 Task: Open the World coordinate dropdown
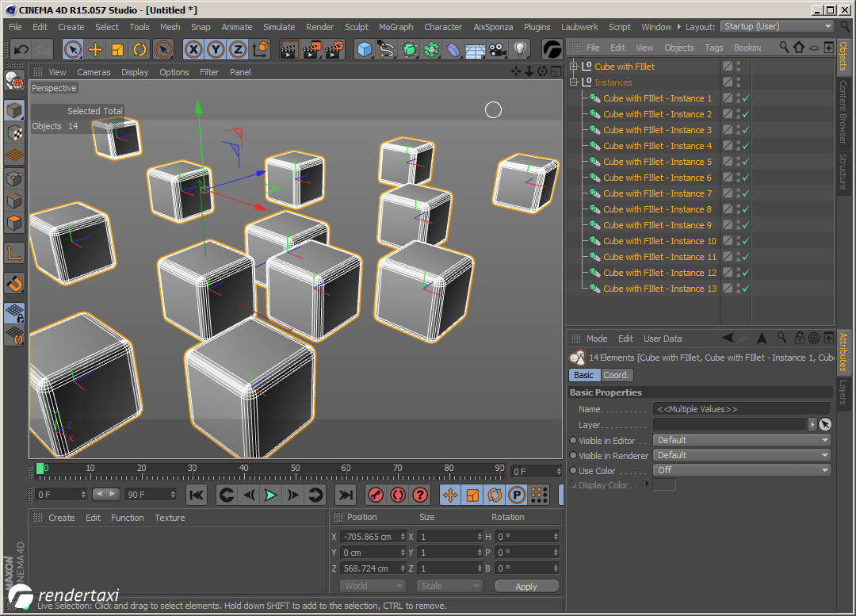pos(373,586)
